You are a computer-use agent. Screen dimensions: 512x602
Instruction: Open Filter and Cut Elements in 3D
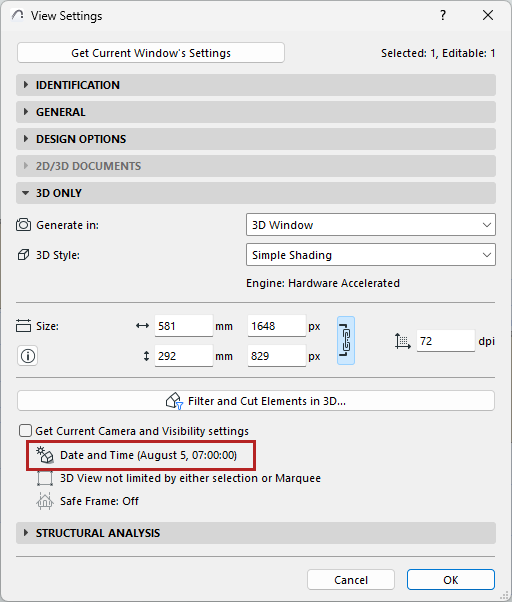[x=256, y=401]
